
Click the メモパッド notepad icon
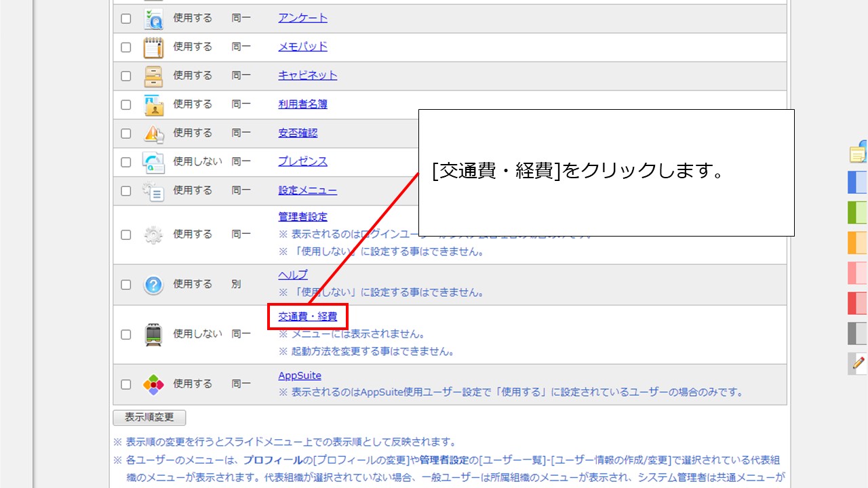(153, 47)
